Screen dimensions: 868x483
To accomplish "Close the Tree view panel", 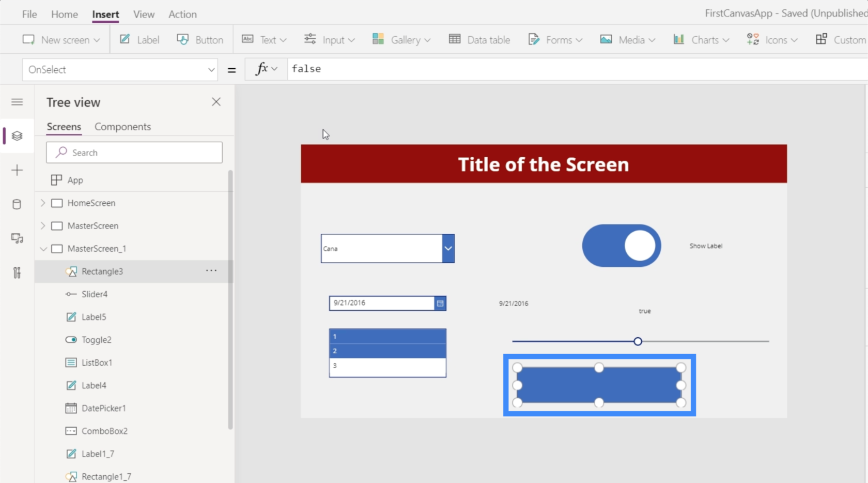I will (x=216, y=102).
